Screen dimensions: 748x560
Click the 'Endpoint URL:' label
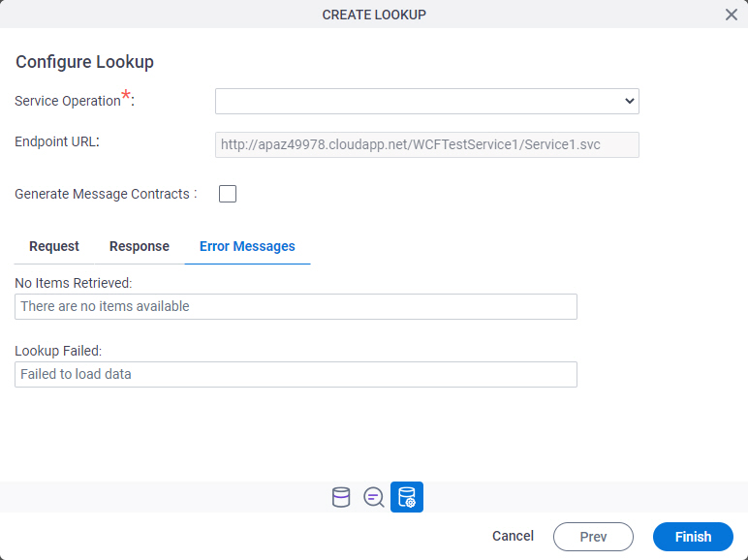coord(57,142)
